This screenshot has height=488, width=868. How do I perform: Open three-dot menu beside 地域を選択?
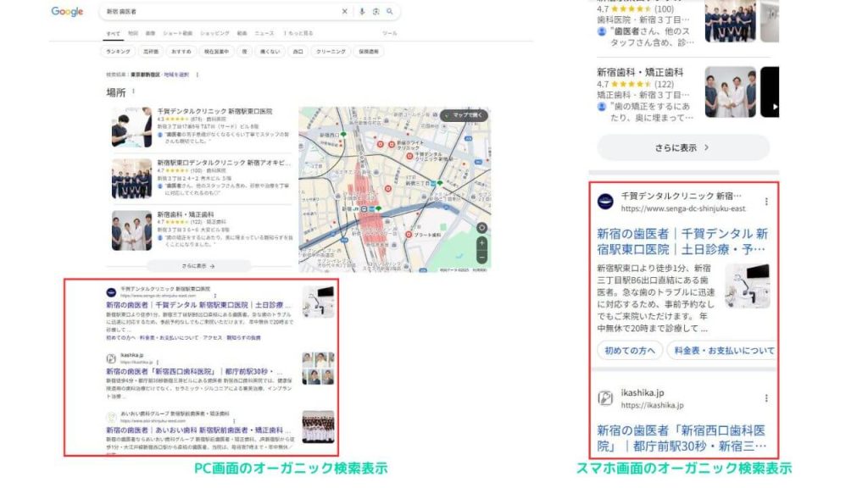[197, 75]
